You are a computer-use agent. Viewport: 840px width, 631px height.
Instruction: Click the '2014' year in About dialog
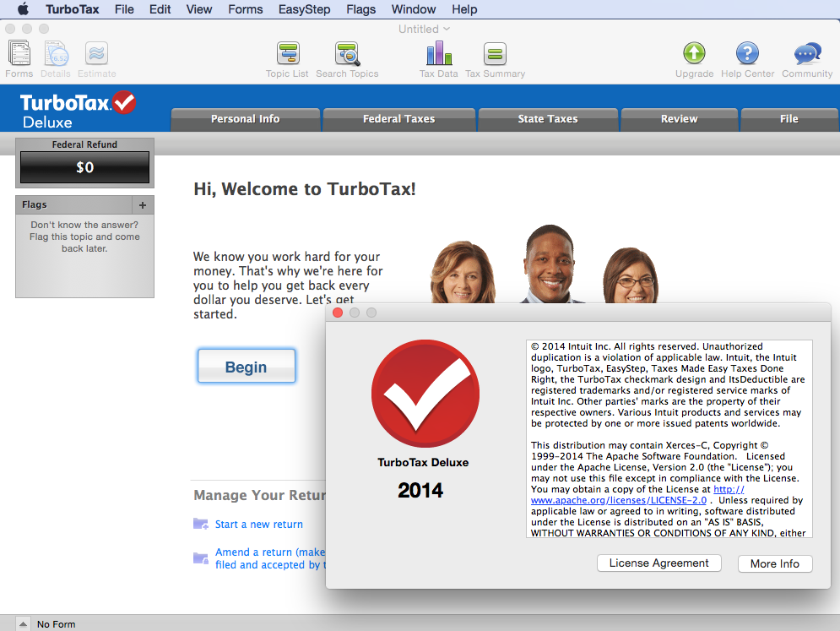pos(420,490)
